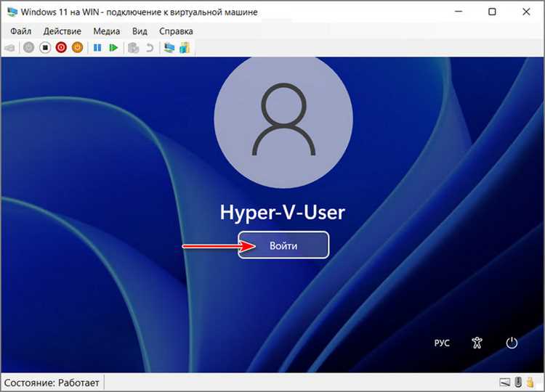Create a checkpoint using the toolbar icon
This screenshot has width=545, height=392.
tap(133, 48)
